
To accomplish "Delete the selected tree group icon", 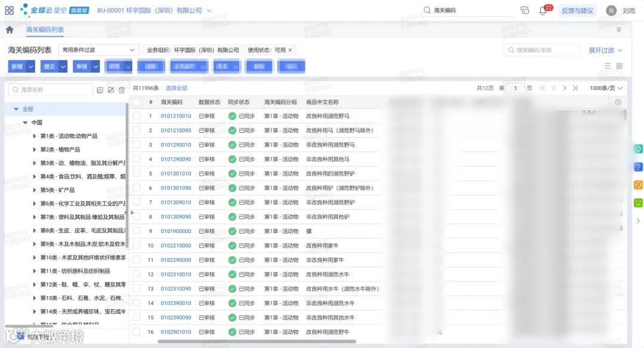I will click(x=122, y=90).
